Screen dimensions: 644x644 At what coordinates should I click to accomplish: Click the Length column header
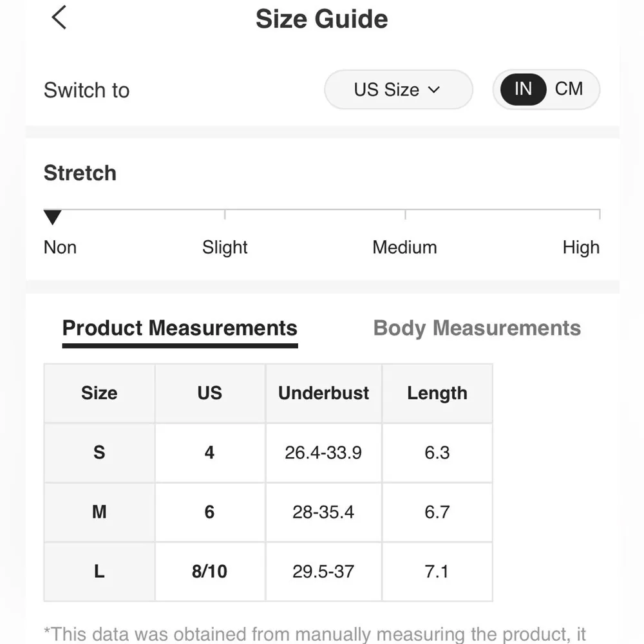[437, 393]
